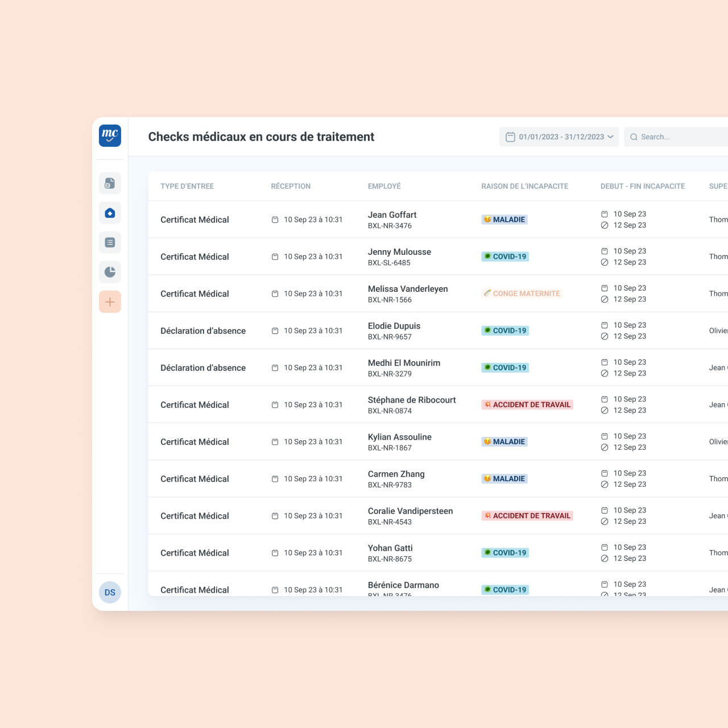Click COVID-19 tag in Bérénice Darmano row
728x728 pixels.
tap(505, 589)
